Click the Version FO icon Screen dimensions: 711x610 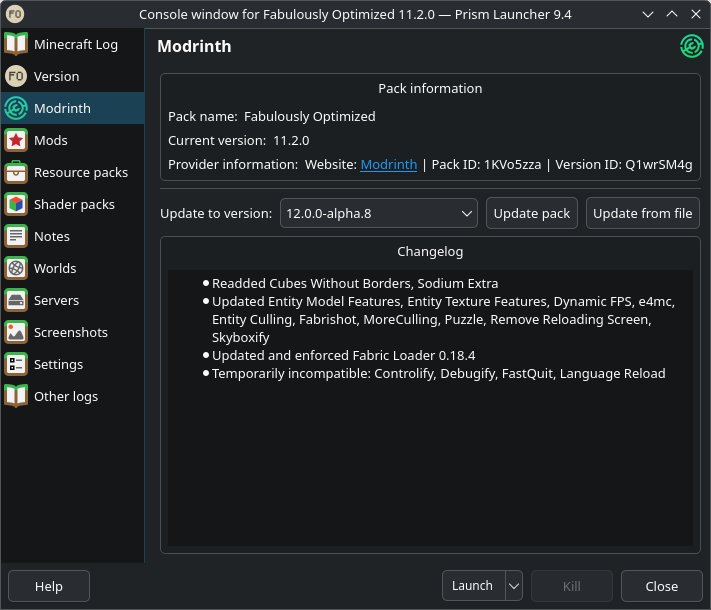click(x=16, y=76)
